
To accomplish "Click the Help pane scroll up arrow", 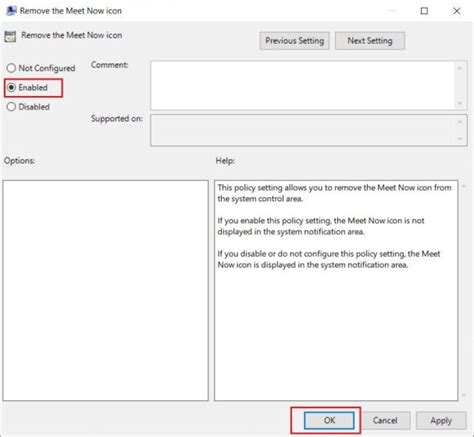I will coord(464,186).
